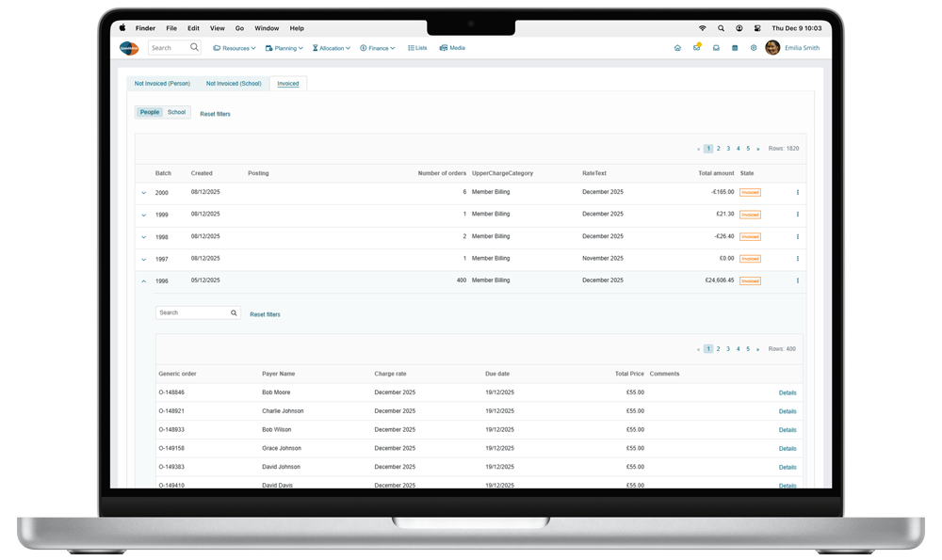Open macOS Wi-Fi status icon

(x=703, y=28)
